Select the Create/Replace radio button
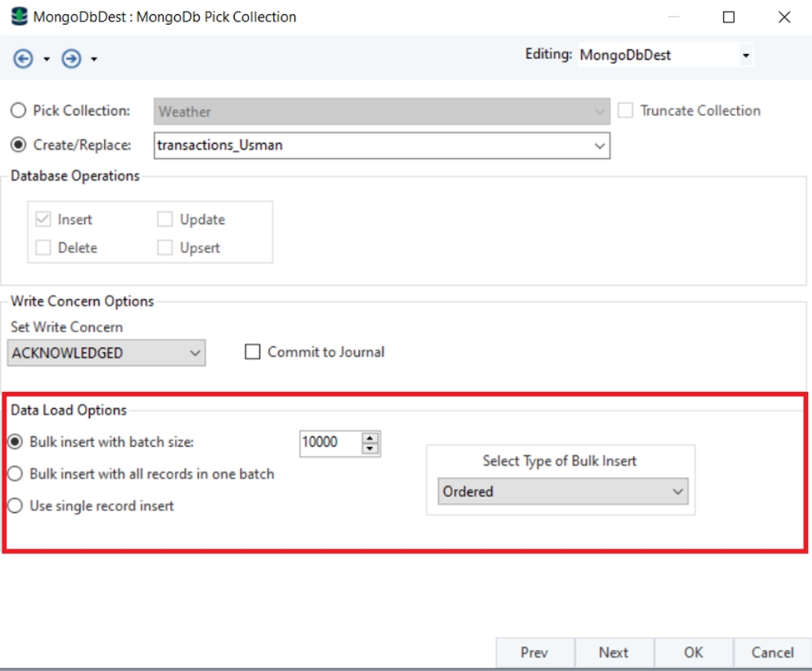Screen dimensions: 812x671 [17, 145]
